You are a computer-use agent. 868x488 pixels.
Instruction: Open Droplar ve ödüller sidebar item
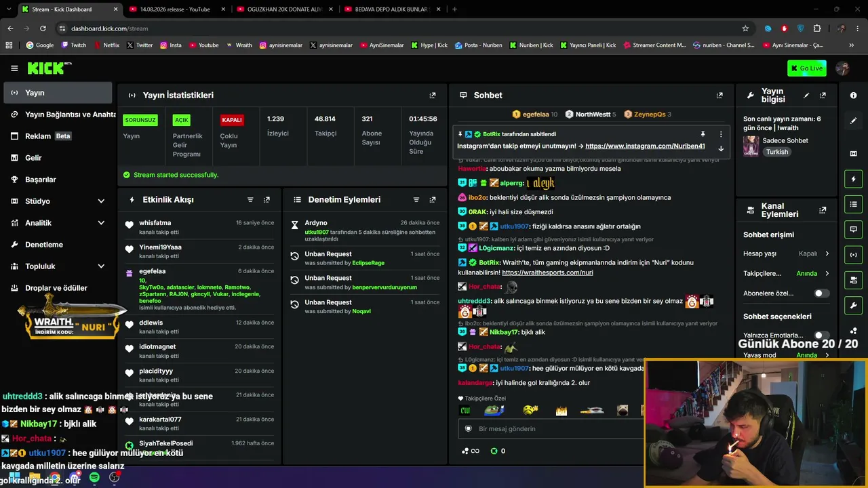(58, 288)
